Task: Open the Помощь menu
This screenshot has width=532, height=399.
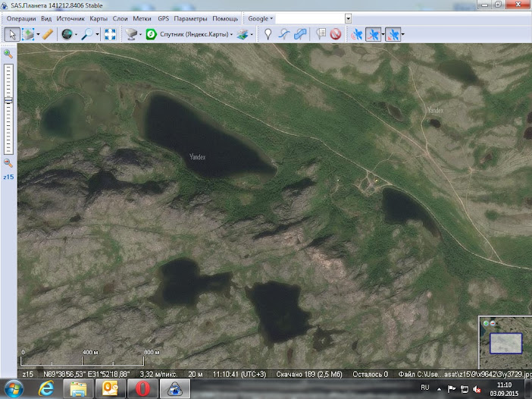Action: coord(225,19)
